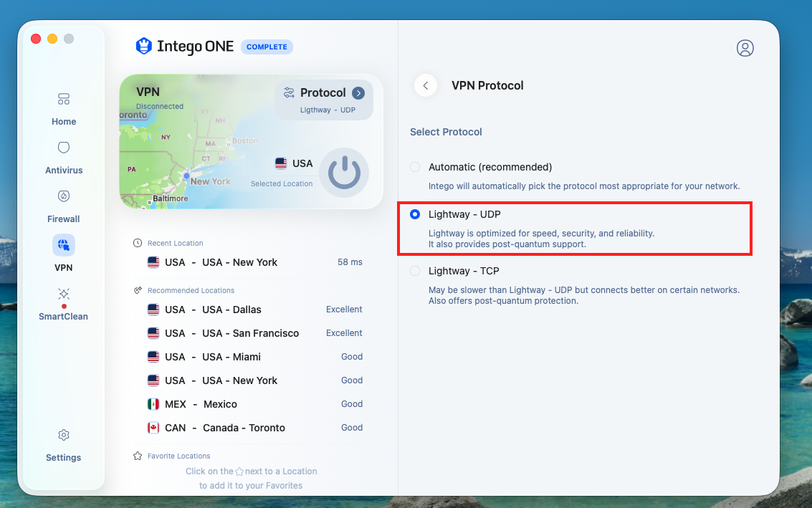Click the Favorite Locations star icon
Screen dimensions: 812x508
pos(137,456)
